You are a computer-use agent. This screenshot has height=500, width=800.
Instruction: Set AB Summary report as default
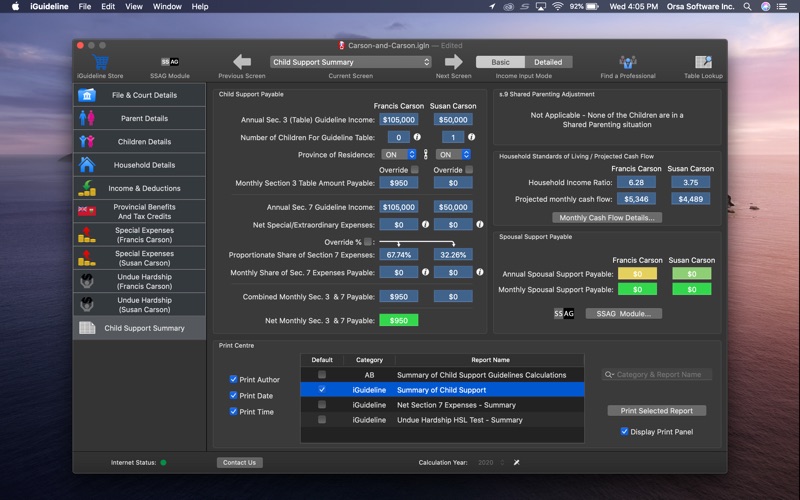point(322,374)
